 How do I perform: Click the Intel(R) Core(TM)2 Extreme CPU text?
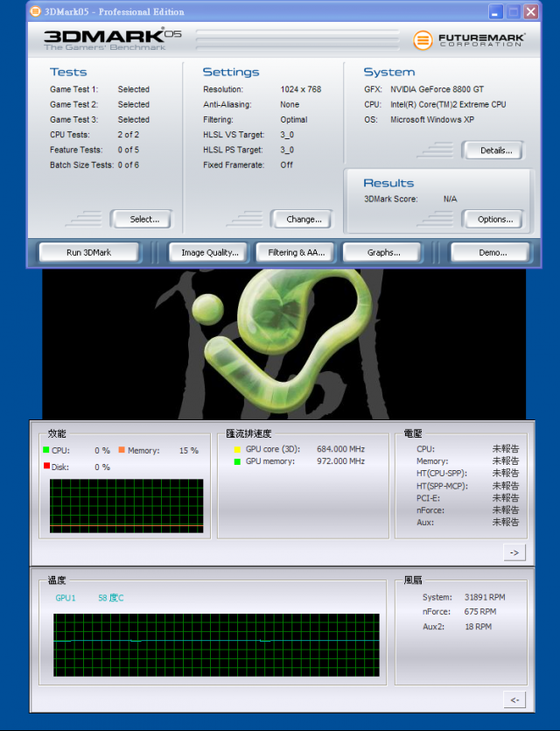(448, 104)
